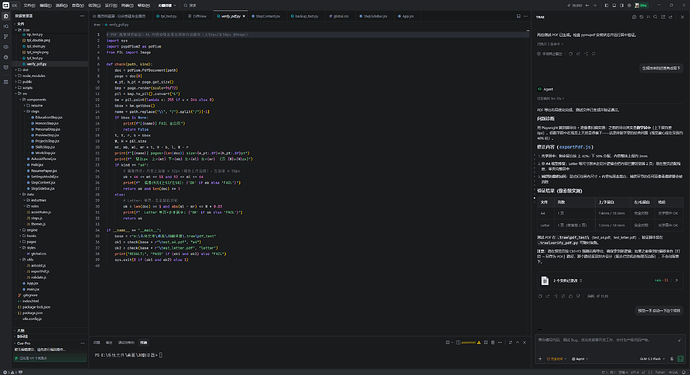Expand the node_modules folder
690x375 pixels.
click(x=34, y=76)
